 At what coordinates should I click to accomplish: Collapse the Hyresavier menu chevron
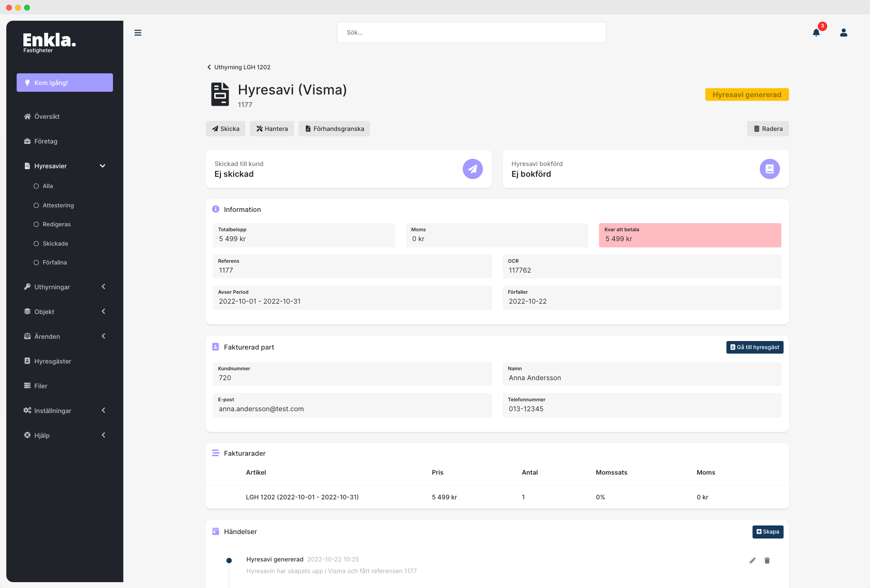pos(103,166)
